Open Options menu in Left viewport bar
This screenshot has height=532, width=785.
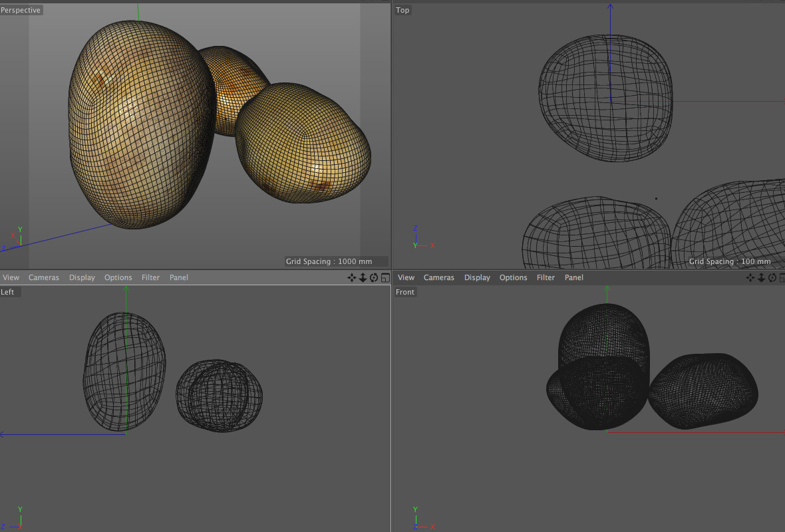point(118,278)
